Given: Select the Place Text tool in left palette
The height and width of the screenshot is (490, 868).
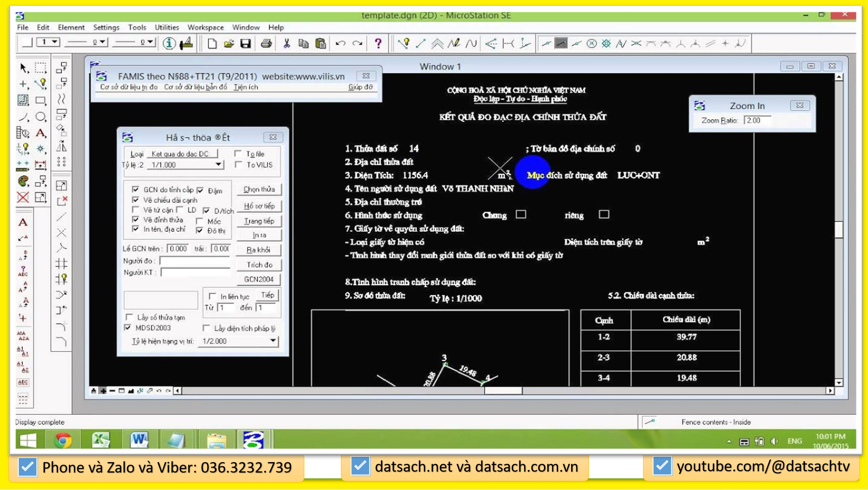Looking at the screenshot, I should (41, 133).
